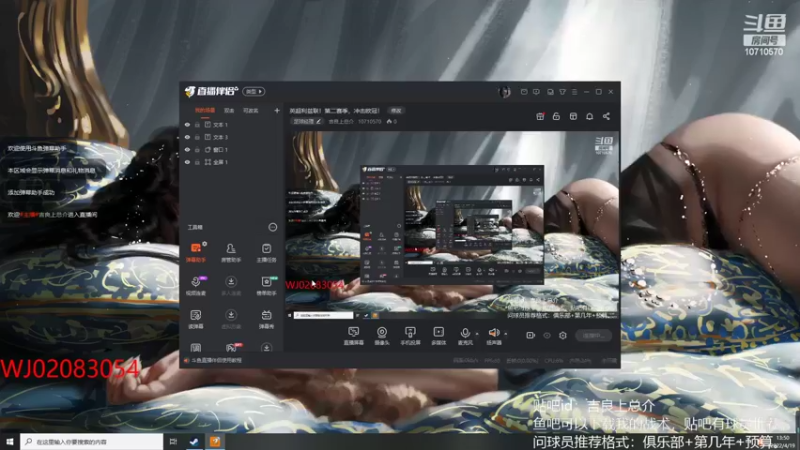This screenshot has width=800, height=450.
Task: Click the Windows taskbar search box
Action: click(92, 441)
